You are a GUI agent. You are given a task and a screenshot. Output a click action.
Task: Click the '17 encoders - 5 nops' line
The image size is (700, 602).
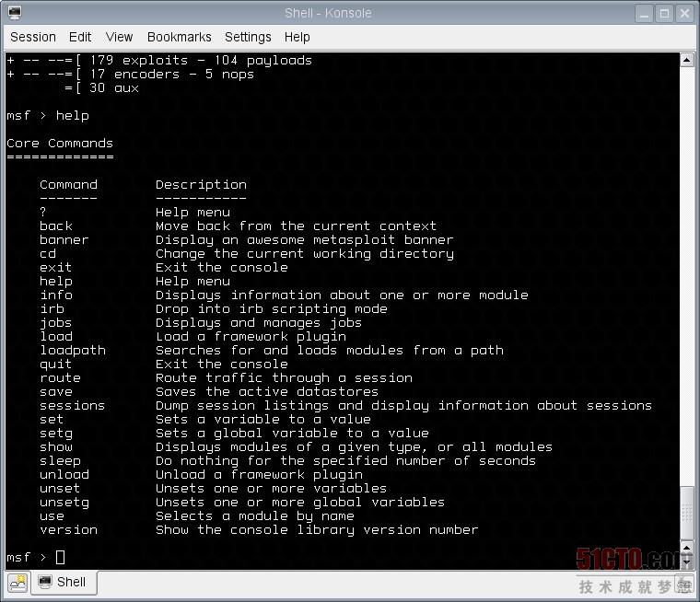click(172, 74)
